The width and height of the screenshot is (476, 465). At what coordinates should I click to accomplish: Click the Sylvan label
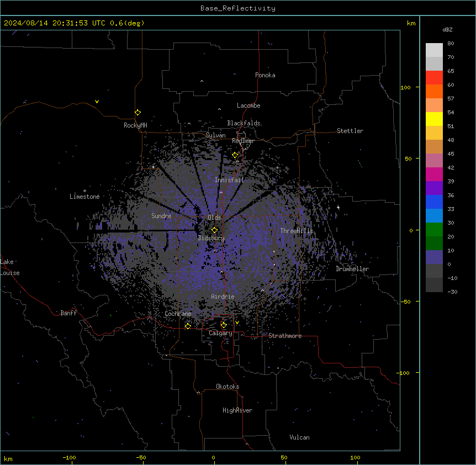(x=215, y=135)
